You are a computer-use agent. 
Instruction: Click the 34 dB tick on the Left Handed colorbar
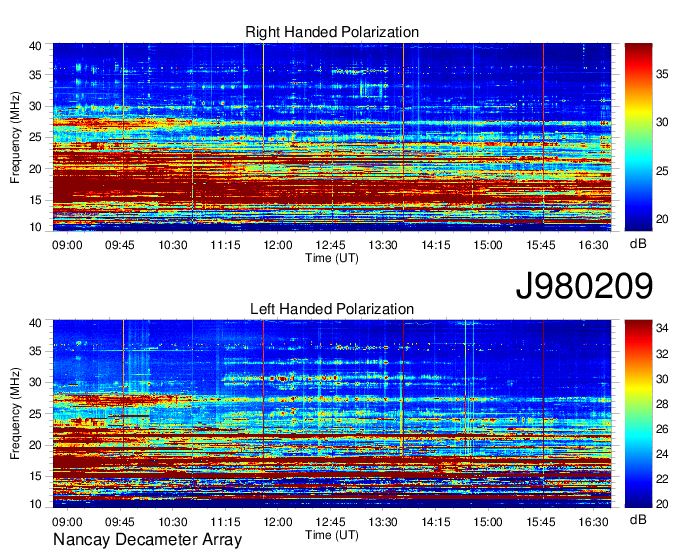point(662,328)
